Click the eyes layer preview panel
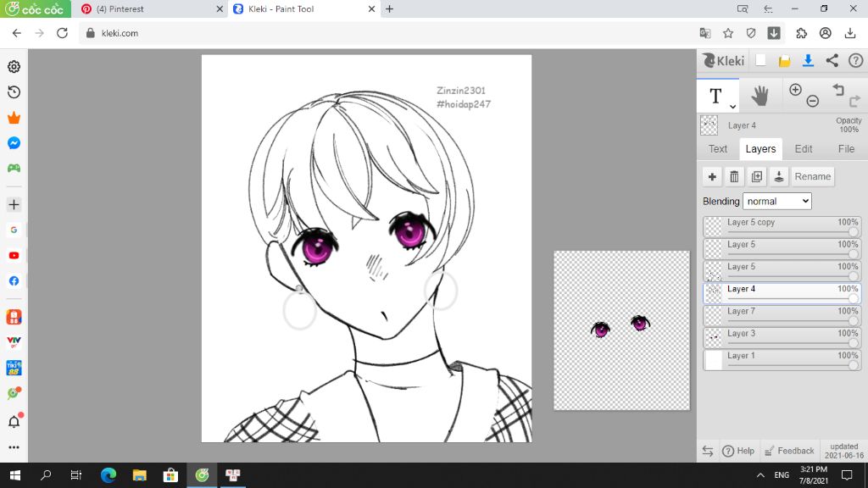The height and width of the screenshot is (488, 868). (x=621, y=330)
